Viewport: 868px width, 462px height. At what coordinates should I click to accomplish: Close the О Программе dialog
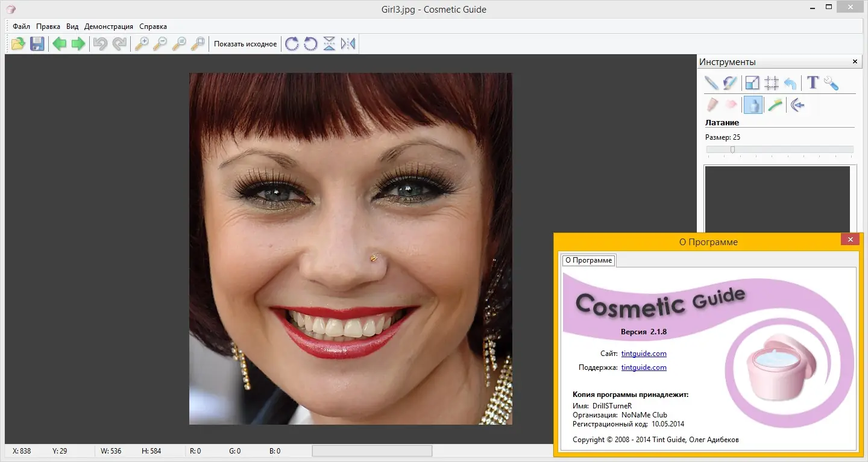pos(850,240)
